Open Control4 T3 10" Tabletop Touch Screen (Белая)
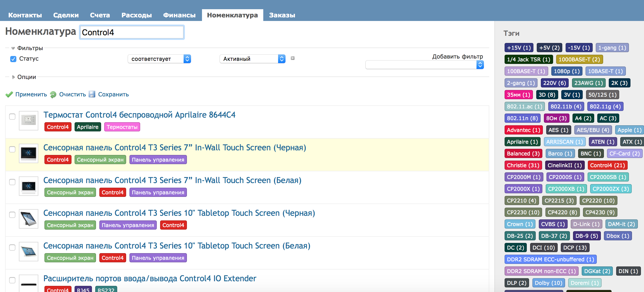Viewport: 644px width, 292px height. coord(177,246)
